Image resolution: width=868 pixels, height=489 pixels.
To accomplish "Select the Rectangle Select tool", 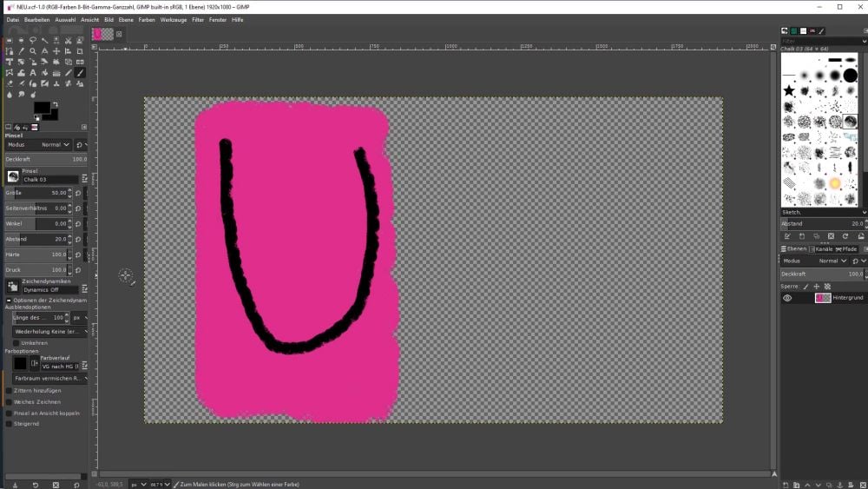I will (x=9, y=40).
